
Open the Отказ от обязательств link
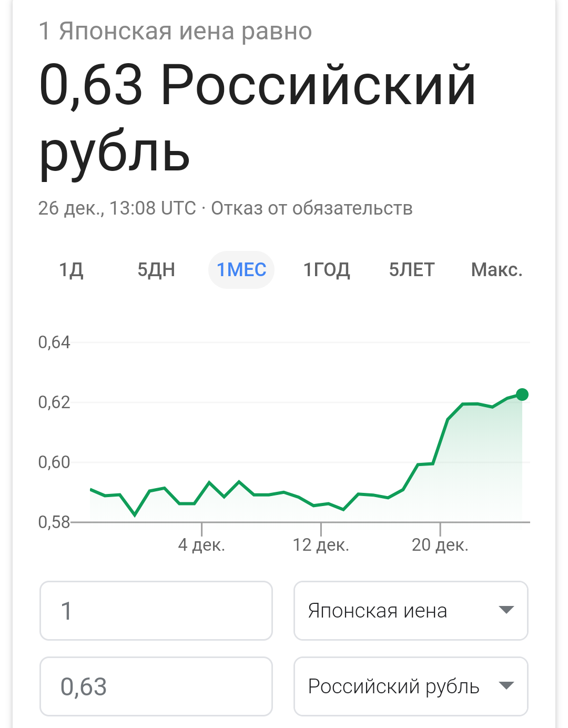(312, 208)
